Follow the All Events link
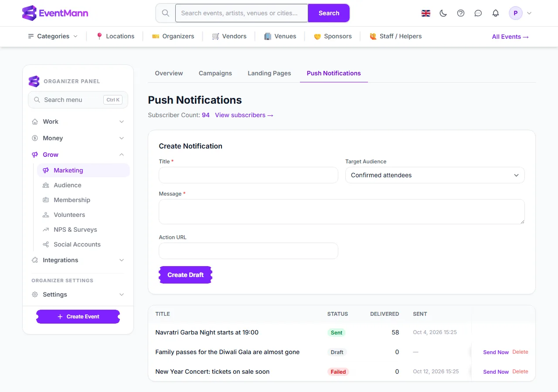558x392 pixels. click(510, 37)
